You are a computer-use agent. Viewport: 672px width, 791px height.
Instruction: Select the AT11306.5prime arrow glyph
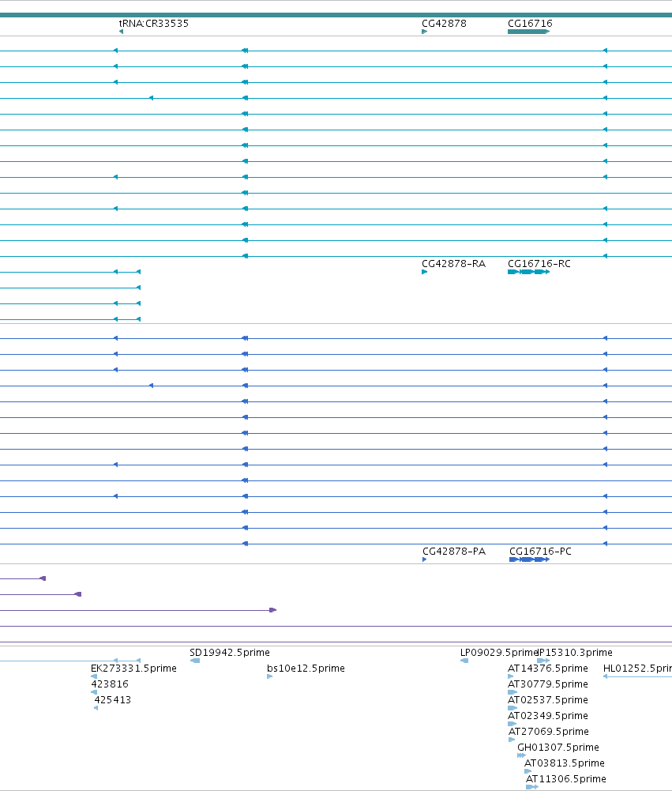(x=532, y=787)
